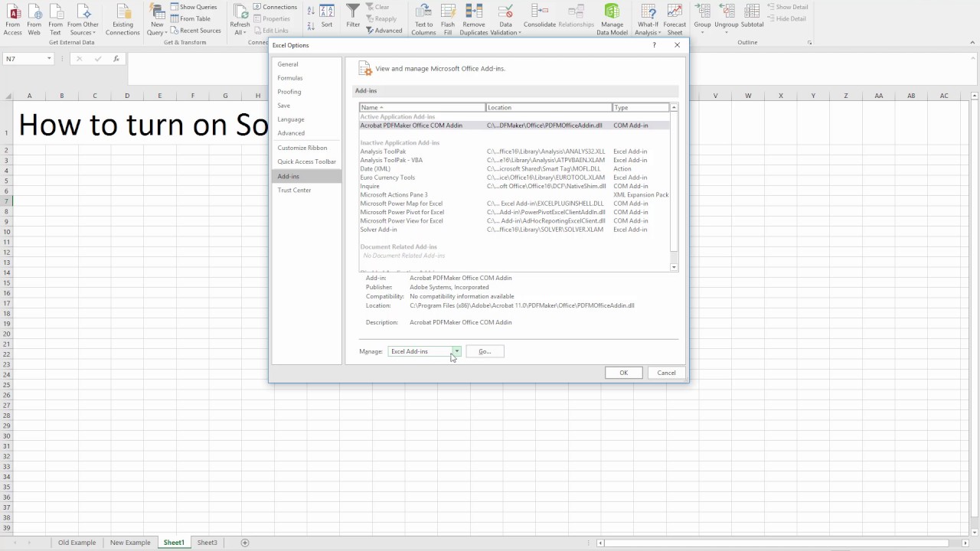980x551 pixels.
Task: Sort add-ins by Name column header
Action: 423,108
